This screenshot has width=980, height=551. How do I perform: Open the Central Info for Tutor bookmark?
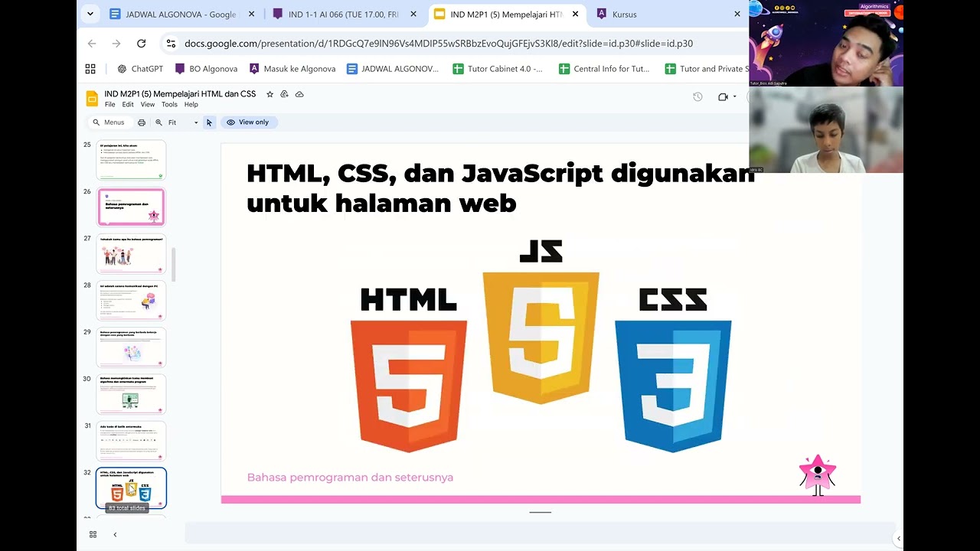pyautogui.click(x=604, y=69)
